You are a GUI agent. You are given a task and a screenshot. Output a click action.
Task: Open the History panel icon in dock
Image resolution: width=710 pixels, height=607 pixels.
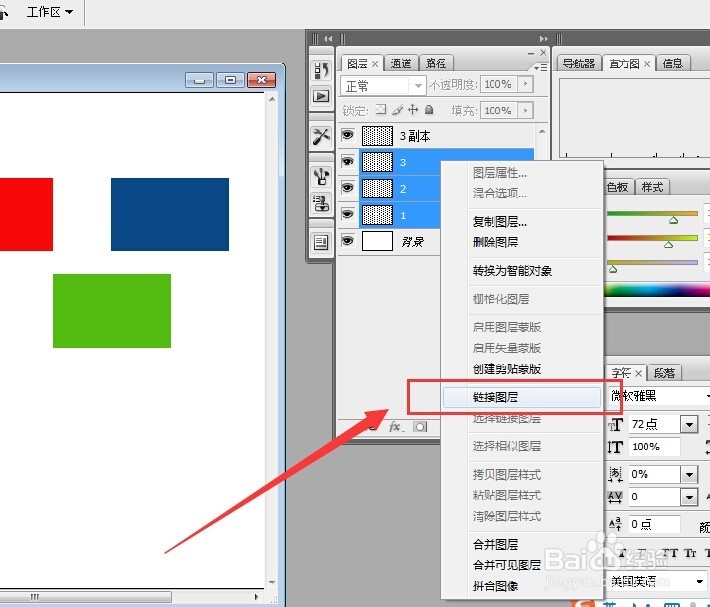coord(321,70)
